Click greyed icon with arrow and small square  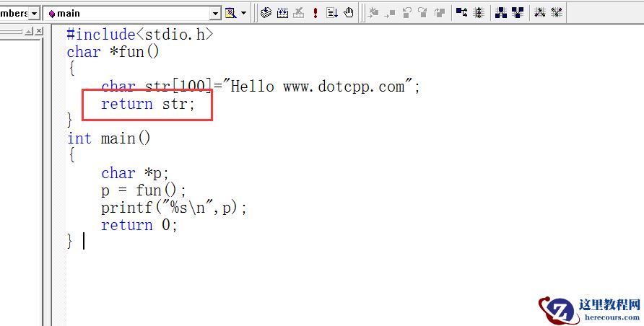point(390,13)
